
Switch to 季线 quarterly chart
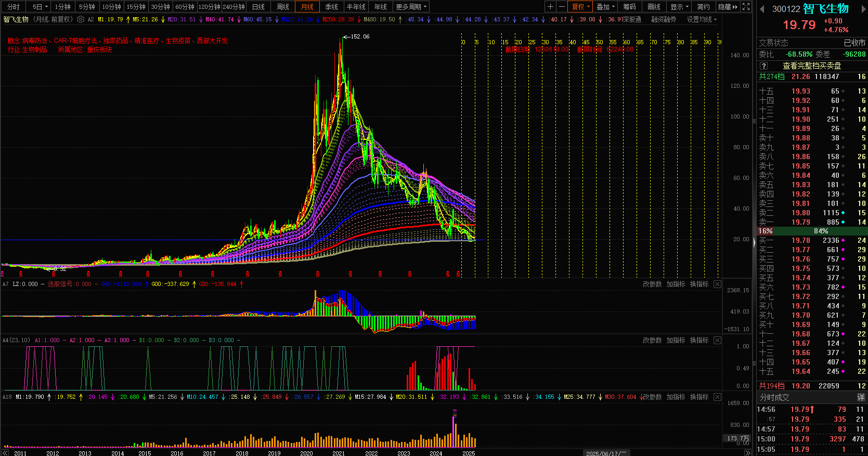click(x=332, y=7)
